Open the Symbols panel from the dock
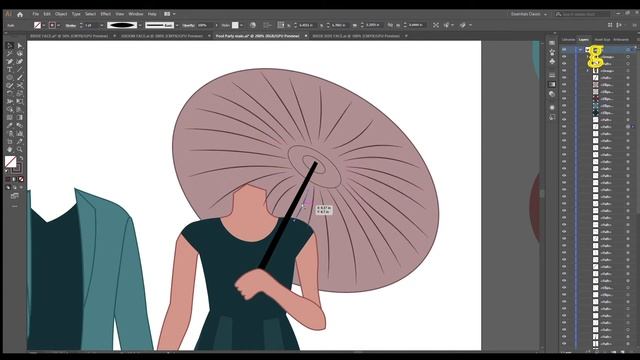The height and width of the screenshot is (360, 640). (x=552, y=62)
